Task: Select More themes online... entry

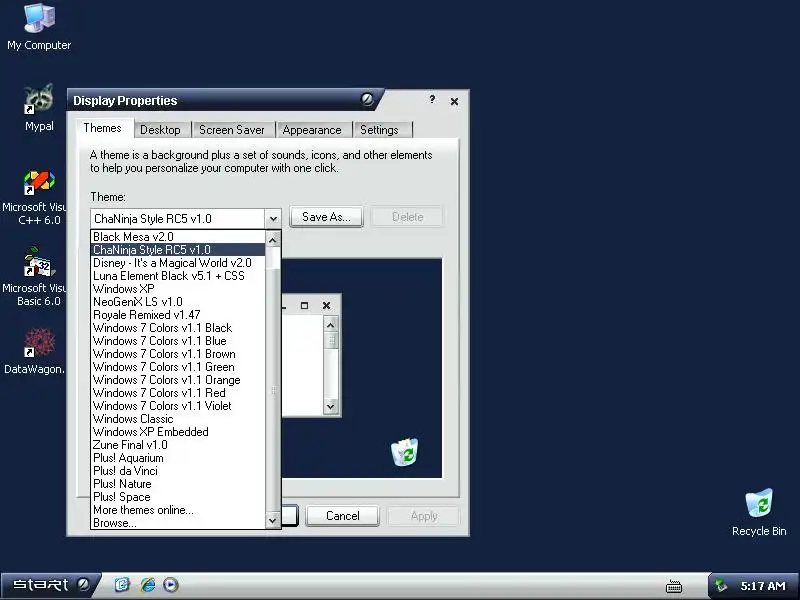Action: [178, 510]
